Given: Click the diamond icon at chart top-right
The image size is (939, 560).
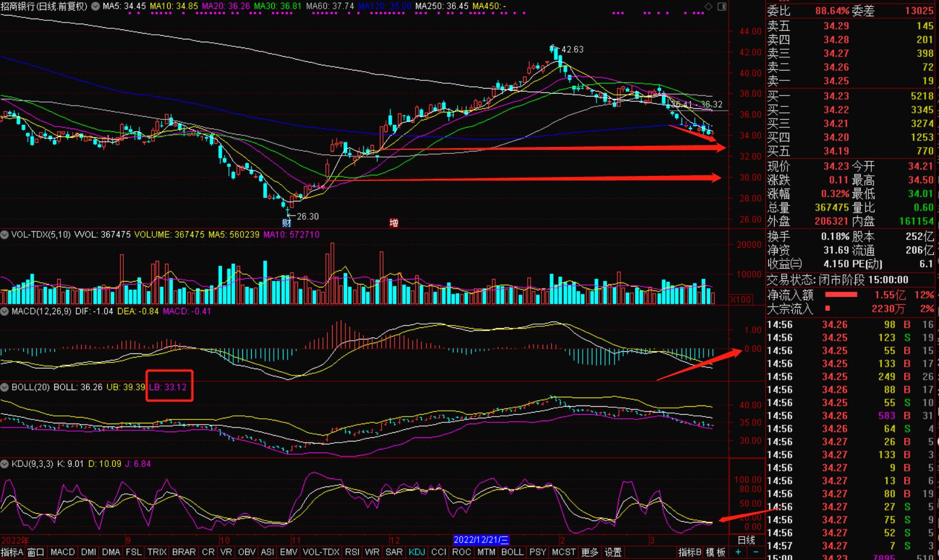Looking at the screenshot, I should click(709, 6).
